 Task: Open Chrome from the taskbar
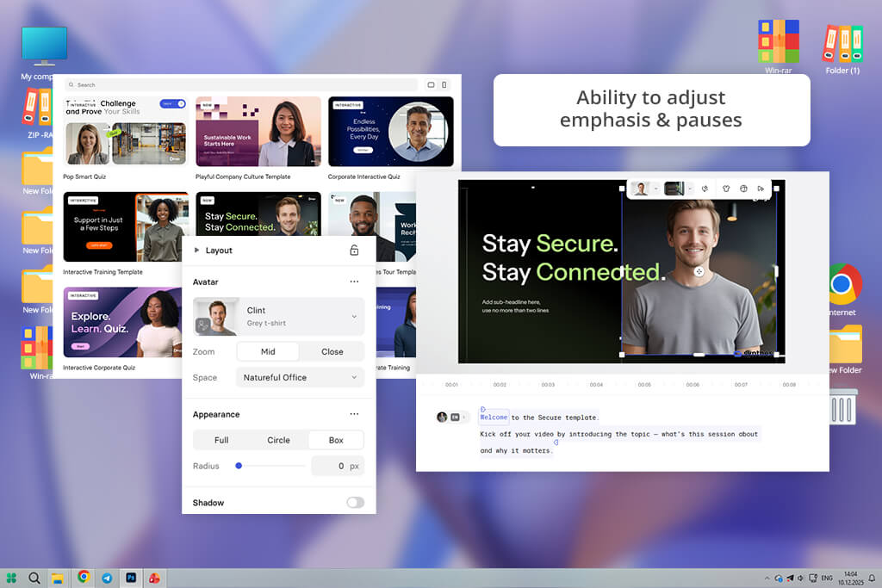pos(84,576)
